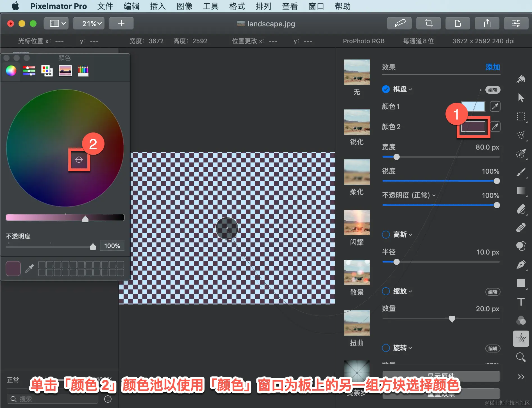Open the 缩放 effect name dropdown
532x408 pixels.
coord(403,291)
